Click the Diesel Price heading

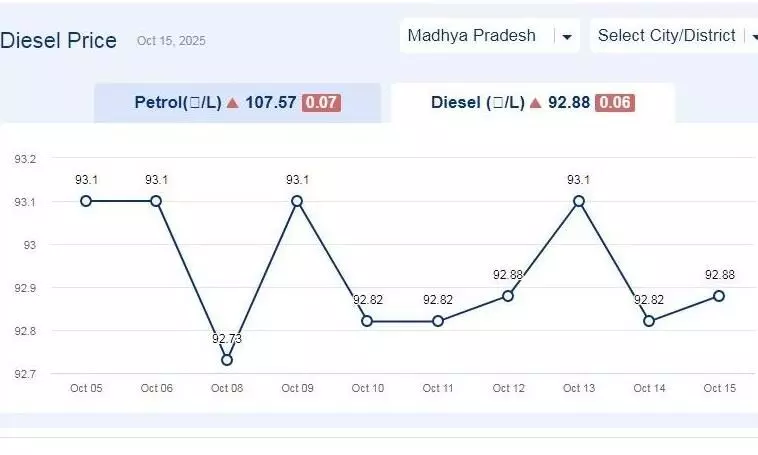[x=59, y=41]
